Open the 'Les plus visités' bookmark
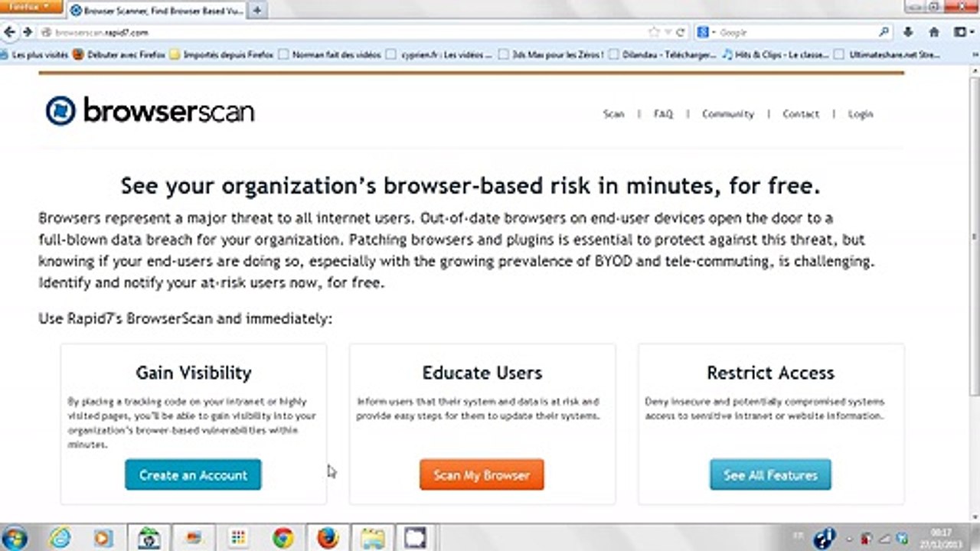The image size is (980, 551). coord(34,54)
